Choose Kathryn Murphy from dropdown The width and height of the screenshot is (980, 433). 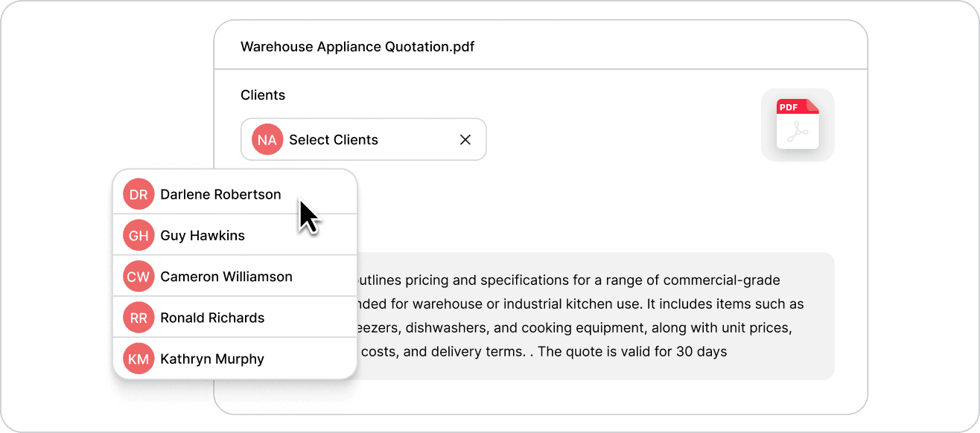click(x=212, y=359)
